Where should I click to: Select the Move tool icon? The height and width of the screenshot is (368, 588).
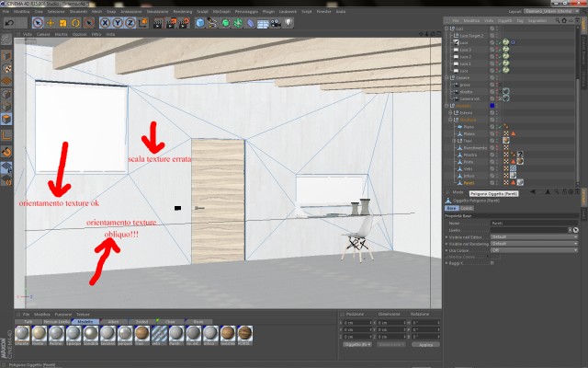[x=51, y=23]
